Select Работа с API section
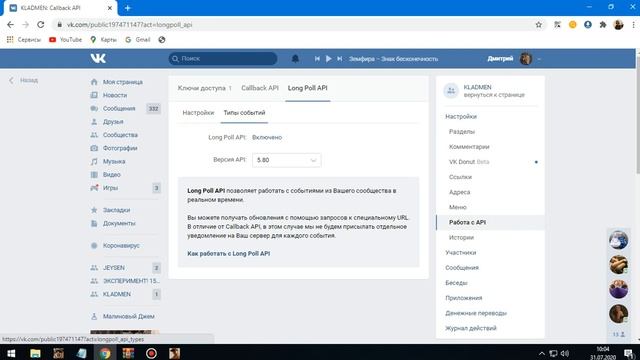This screenshot has height=360, width=640. pos(490,222)
